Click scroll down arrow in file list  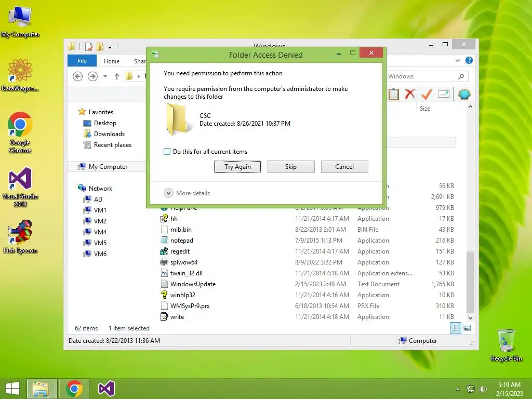tap(470, 317)
